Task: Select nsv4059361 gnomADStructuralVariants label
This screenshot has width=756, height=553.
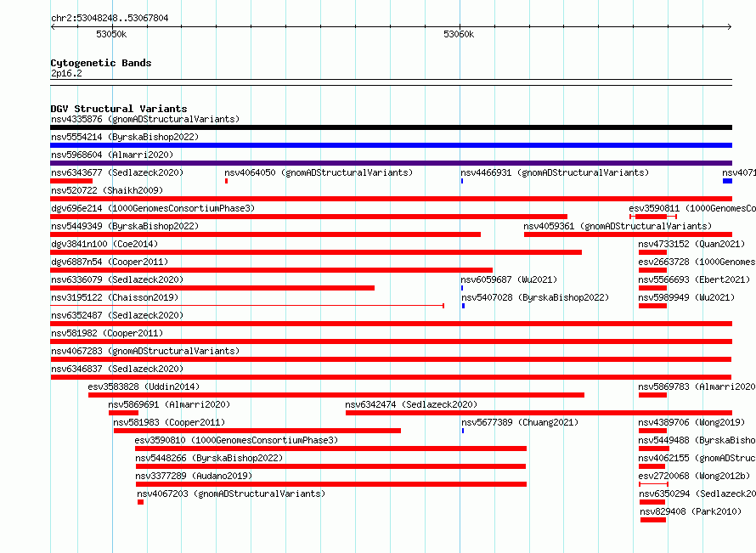Action: click(618, 226)
